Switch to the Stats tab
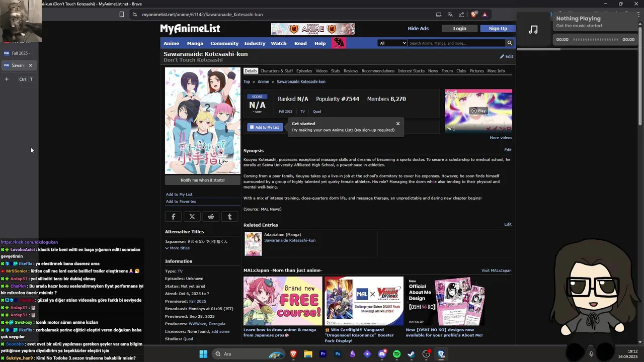Viewport: 644px width, 362px height. point(336,71)
